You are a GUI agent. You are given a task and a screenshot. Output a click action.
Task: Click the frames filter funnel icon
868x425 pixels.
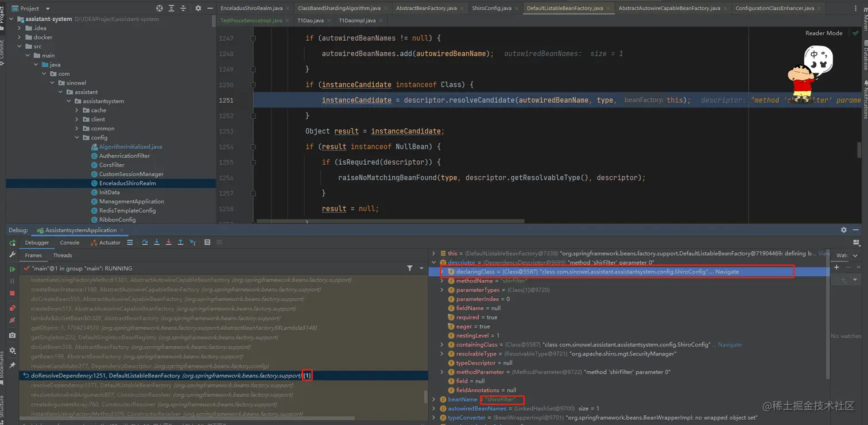pyautogui.click(x=409, y=268)
